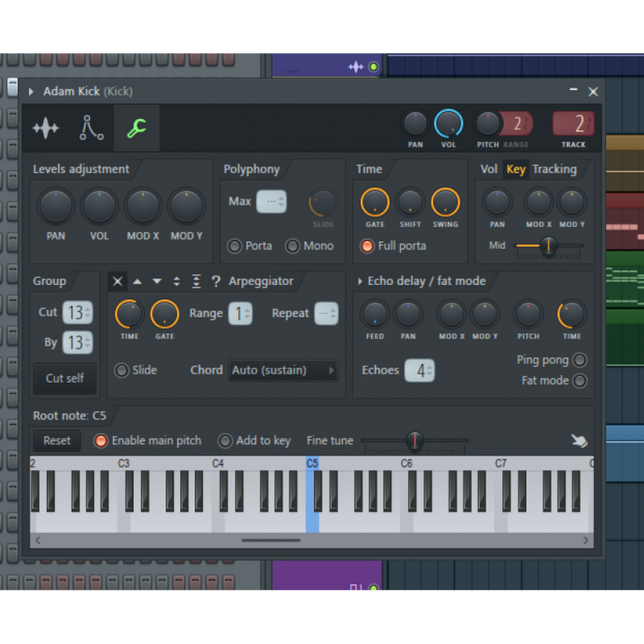644x644 pixels.
Task: Choose random arpeggiator mode question mark icon
Action: coord(216,281)
